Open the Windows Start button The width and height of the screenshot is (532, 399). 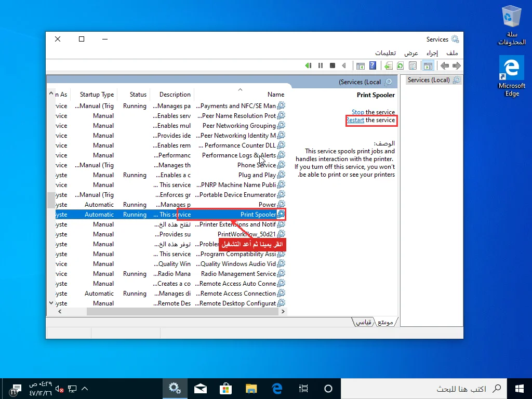pyautogui.click(x=519, y=389)
